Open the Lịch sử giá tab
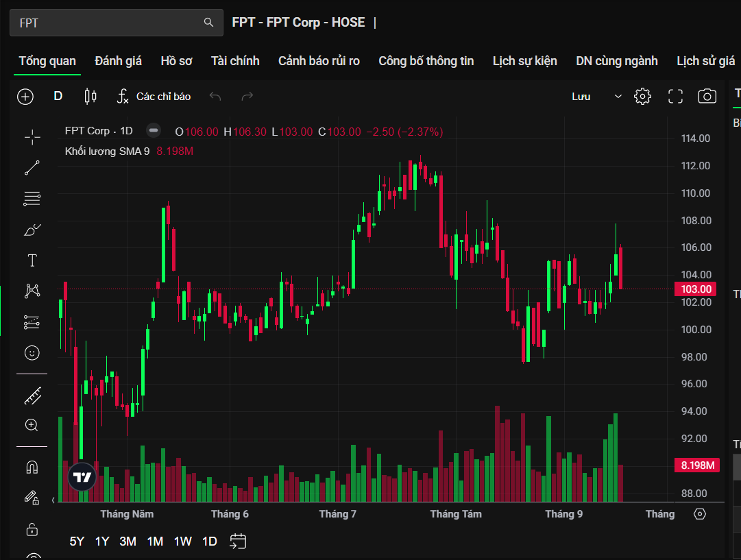The height and width of the screenshot is (560, 741). pyautogui.click(x=705, y=61)
